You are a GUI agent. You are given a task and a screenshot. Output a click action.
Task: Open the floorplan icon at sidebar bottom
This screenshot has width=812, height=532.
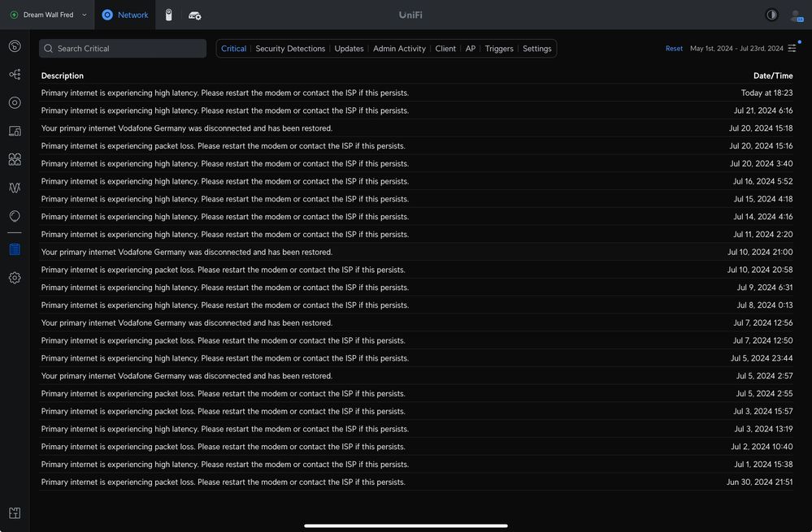tap(15, 513)
